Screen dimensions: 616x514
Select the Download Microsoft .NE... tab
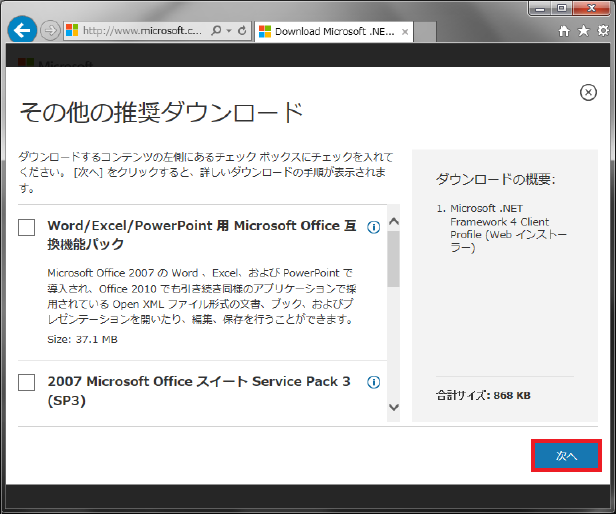click(334, 31)
